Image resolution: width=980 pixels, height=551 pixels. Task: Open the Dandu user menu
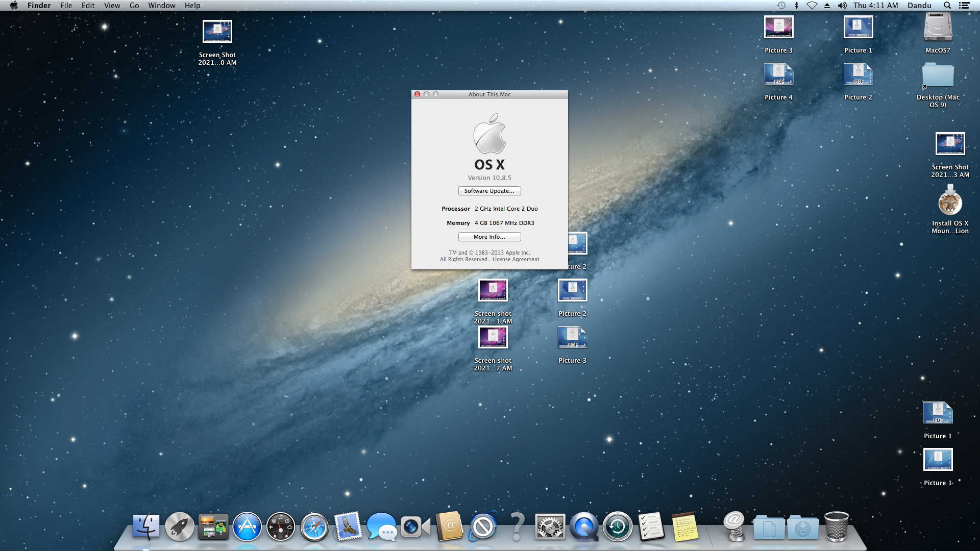[919, 5]
